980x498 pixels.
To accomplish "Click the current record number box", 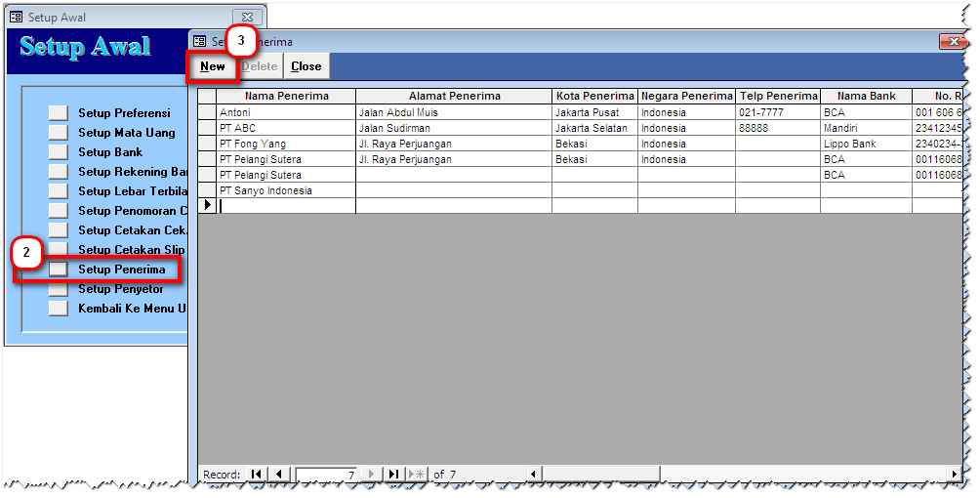I will tap(327, 475).
